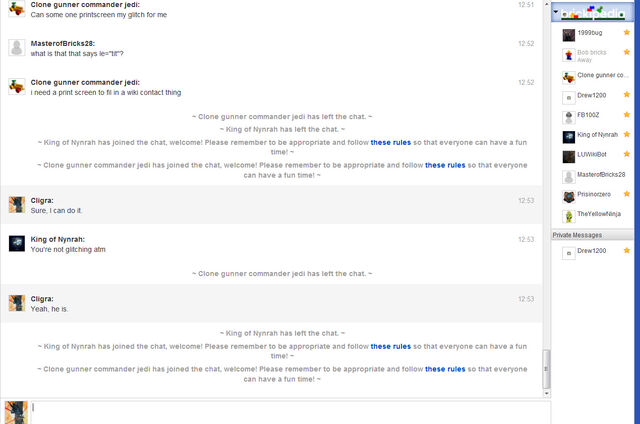Open Prisinorzero's avatar in the user list

[x=569, y=197]
